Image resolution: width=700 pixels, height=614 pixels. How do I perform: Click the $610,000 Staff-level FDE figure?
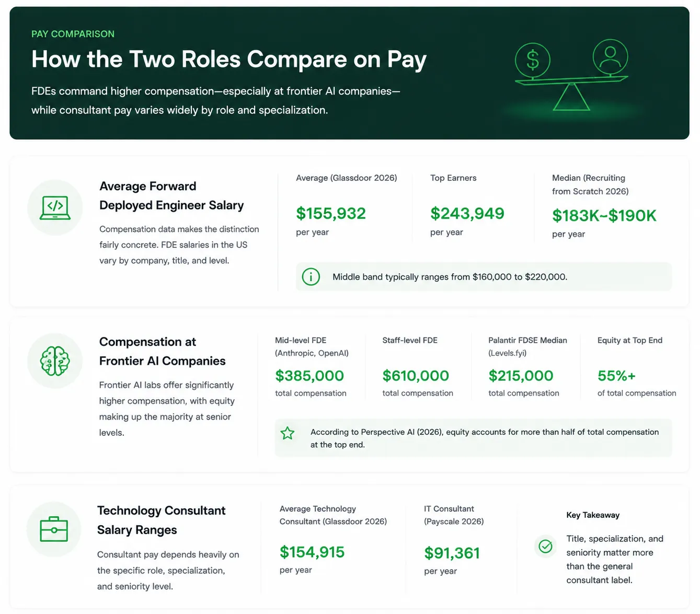tap(416, 376)
